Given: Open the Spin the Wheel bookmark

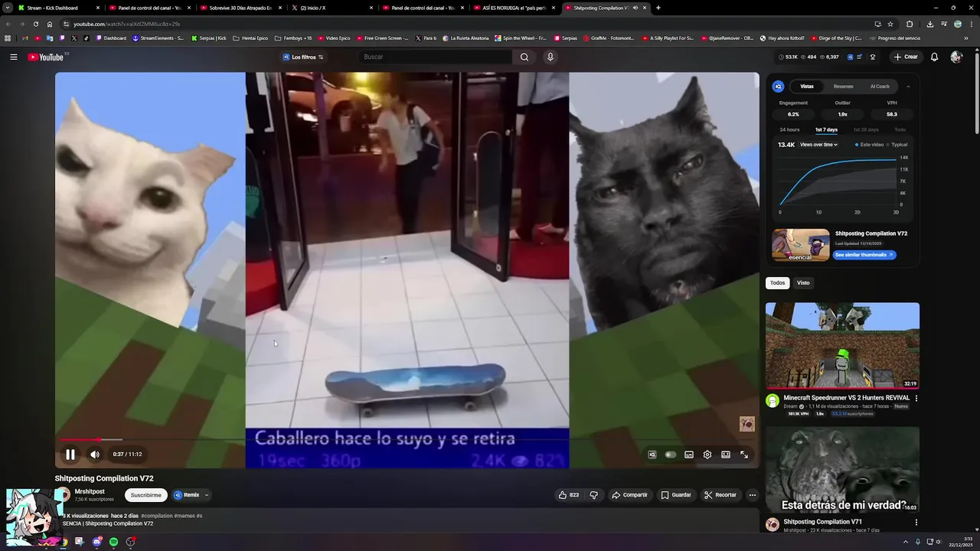Looking at the screenshot, I should (x=521, y=37).
